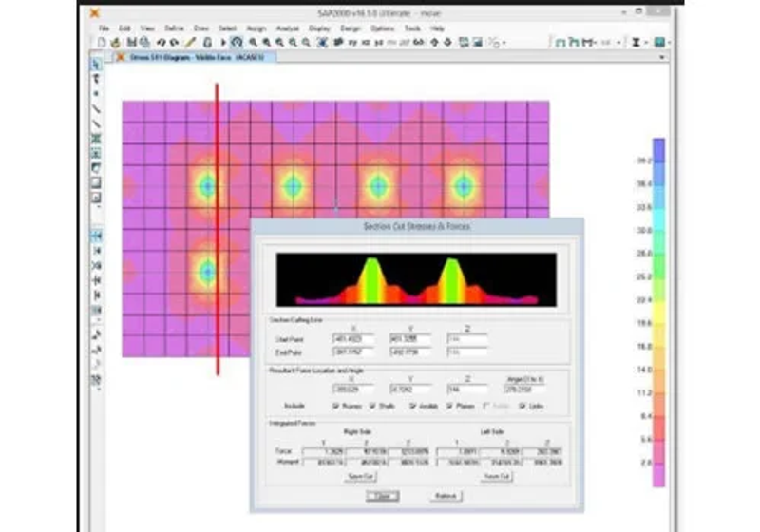Open the window list dropdown at tab bar right
This screenshot has width=760, height=532.
[662, 57]
